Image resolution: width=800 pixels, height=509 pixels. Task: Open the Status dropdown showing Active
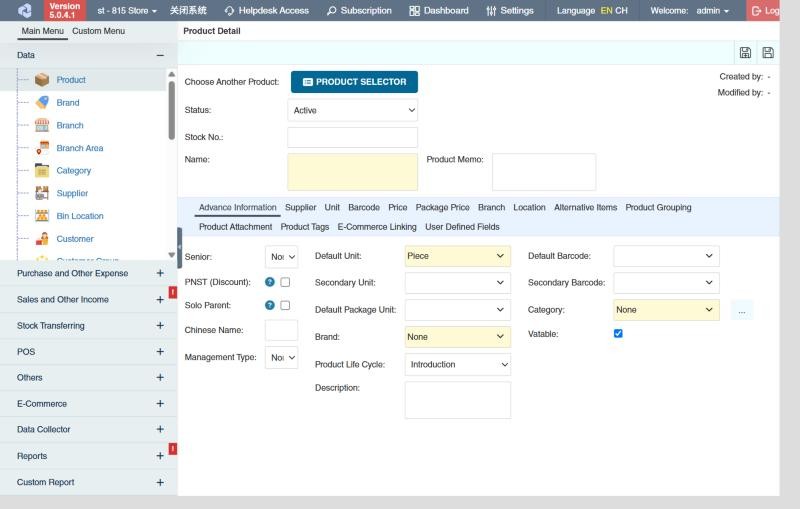click(353, 110)
